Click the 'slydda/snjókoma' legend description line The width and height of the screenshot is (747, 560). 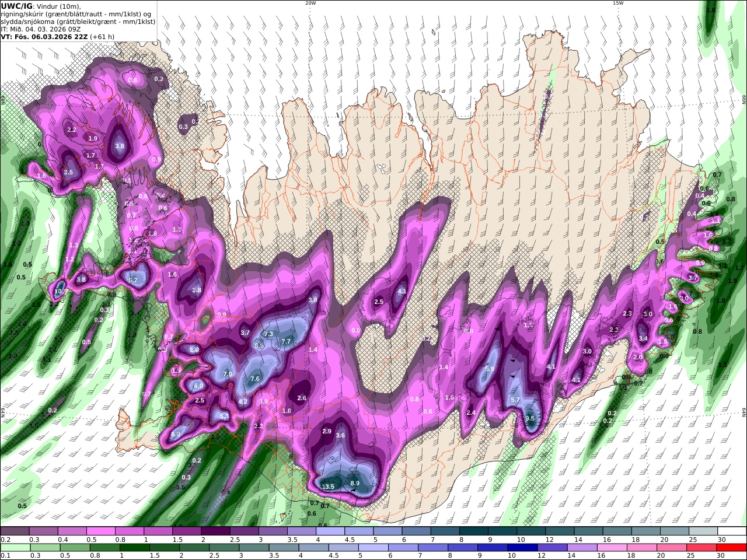click(78, 21)
